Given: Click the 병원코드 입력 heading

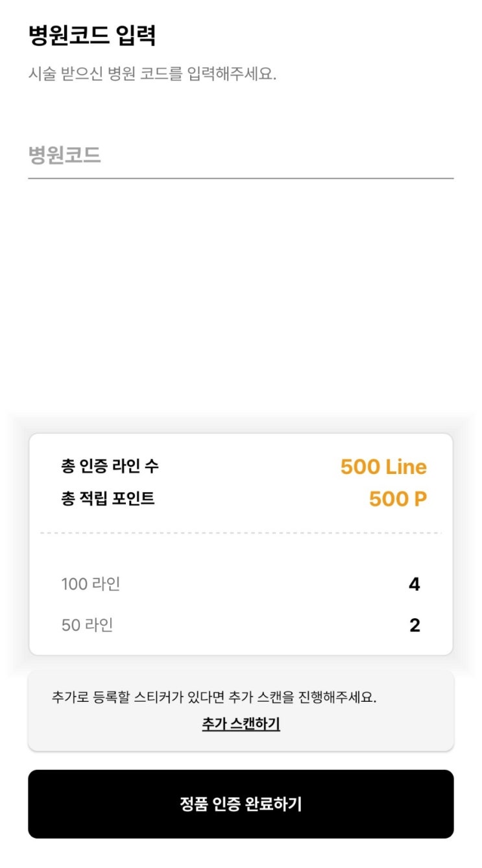Looking at the screenshot, I should pyautogui.click(x=92, y=35).
